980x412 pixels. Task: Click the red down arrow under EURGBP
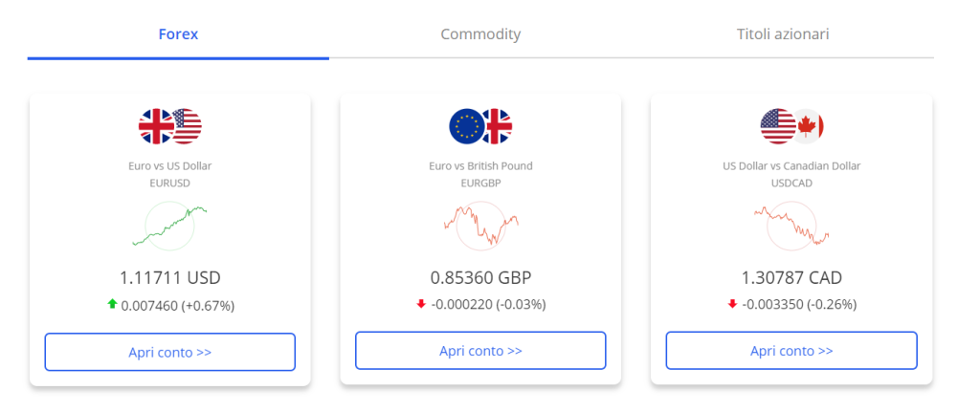tap(421, 305)
